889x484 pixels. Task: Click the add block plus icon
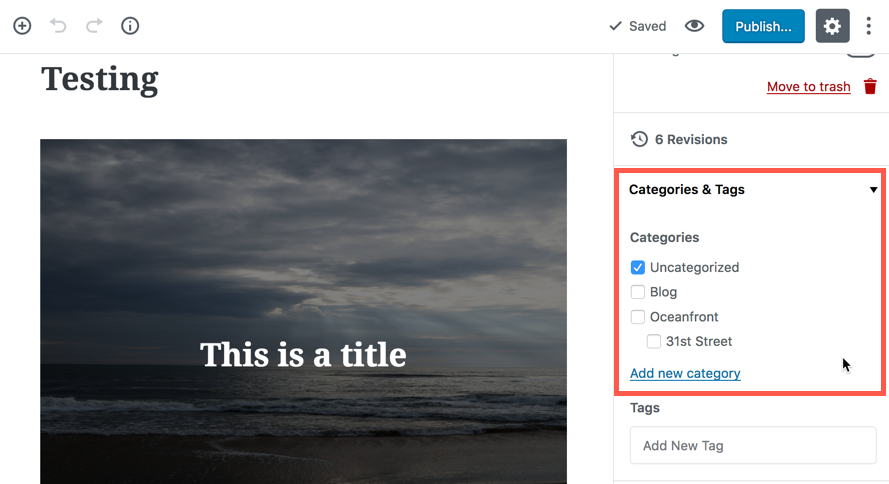point(22,26)
